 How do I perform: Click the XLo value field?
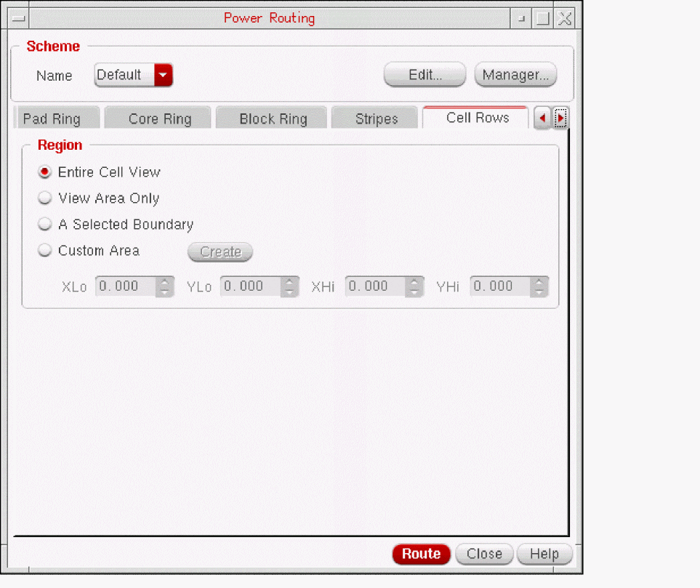pyautogui.click(x=126, y=286)
